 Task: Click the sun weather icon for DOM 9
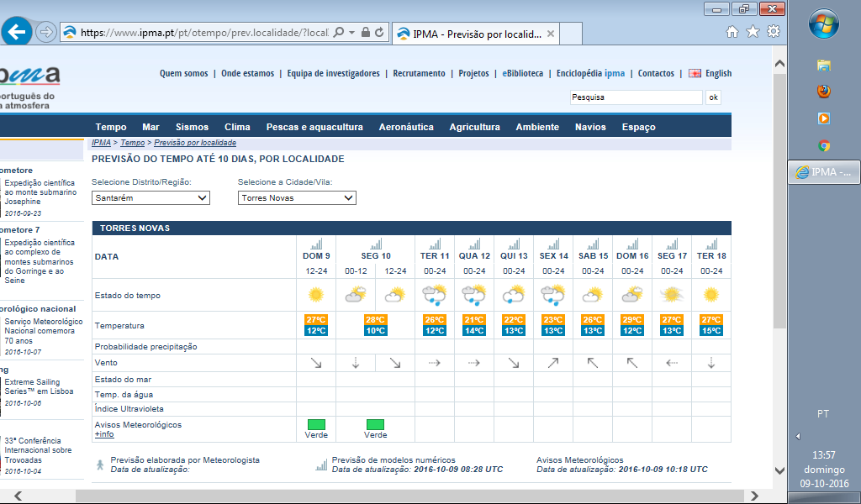click(316, 295)
